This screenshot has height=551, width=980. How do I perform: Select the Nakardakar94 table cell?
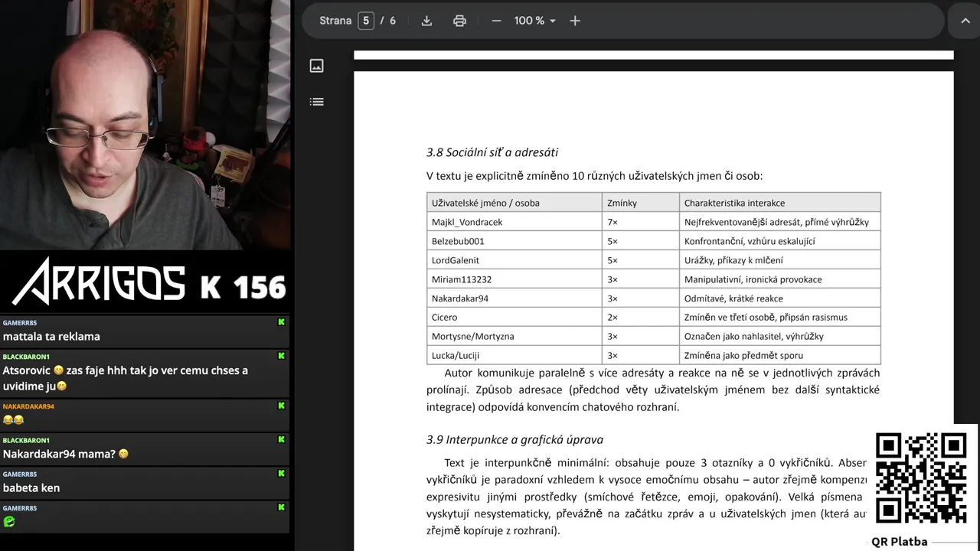pos(514,298)
